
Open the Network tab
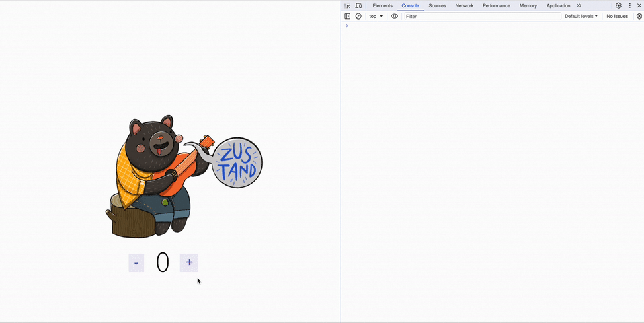pyautogui.click(x=464, y=6)
